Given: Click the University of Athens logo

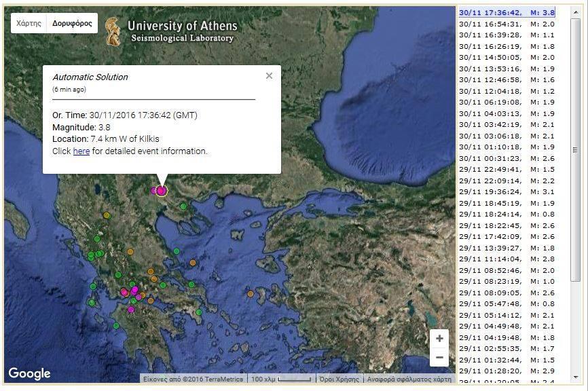Looking at the screenshot, I should [x=113, y=32].
